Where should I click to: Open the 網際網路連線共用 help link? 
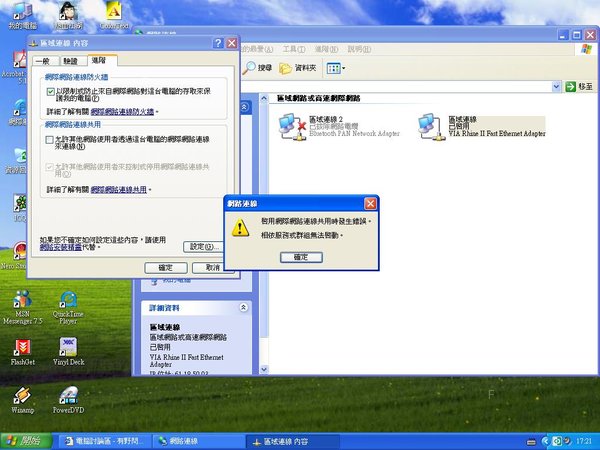(x=119, y=189)
